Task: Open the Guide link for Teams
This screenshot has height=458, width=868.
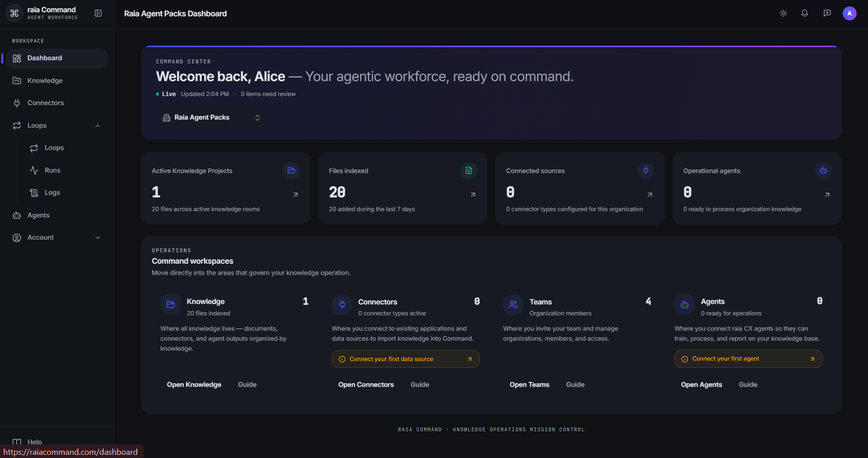Action: pyautogui.click(x=575, y=385)
